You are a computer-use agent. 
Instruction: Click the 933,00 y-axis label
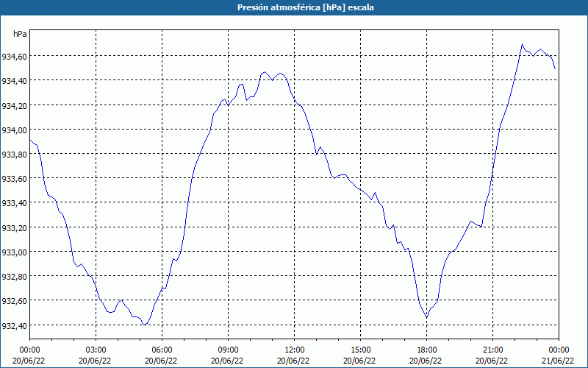pyautogui.click(x=14, y=252)
